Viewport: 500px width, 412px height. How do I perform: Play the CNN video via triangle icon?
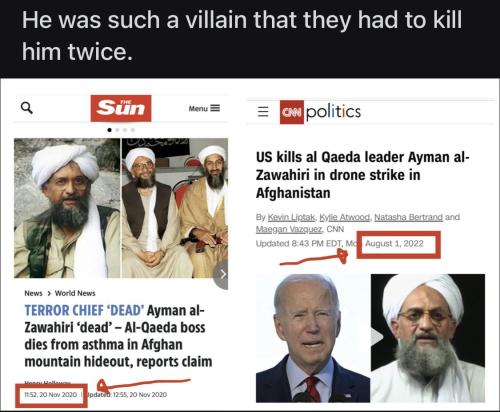click(377, 338)
